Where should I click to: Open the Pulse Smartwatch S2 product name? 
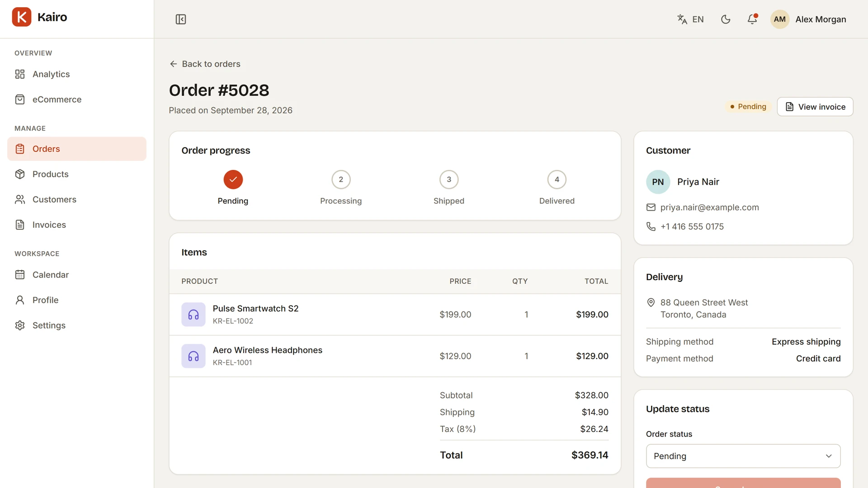255,309
